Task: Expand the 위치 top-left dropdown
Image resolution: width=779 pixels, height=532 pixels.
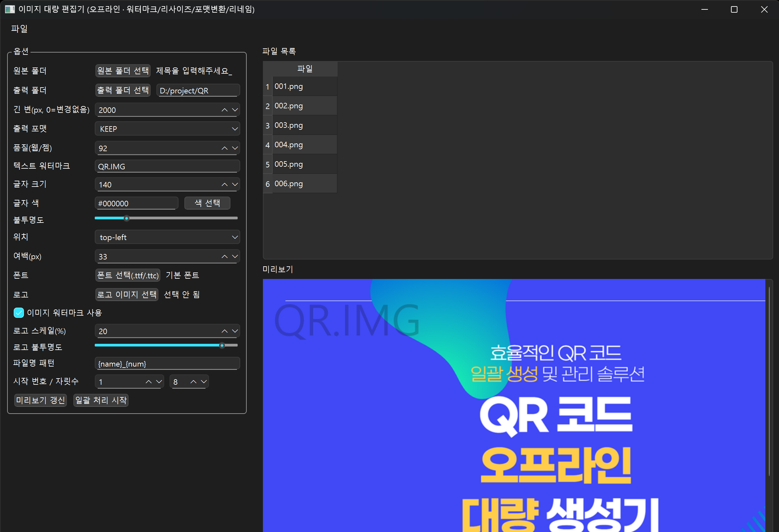Action: 167,237
